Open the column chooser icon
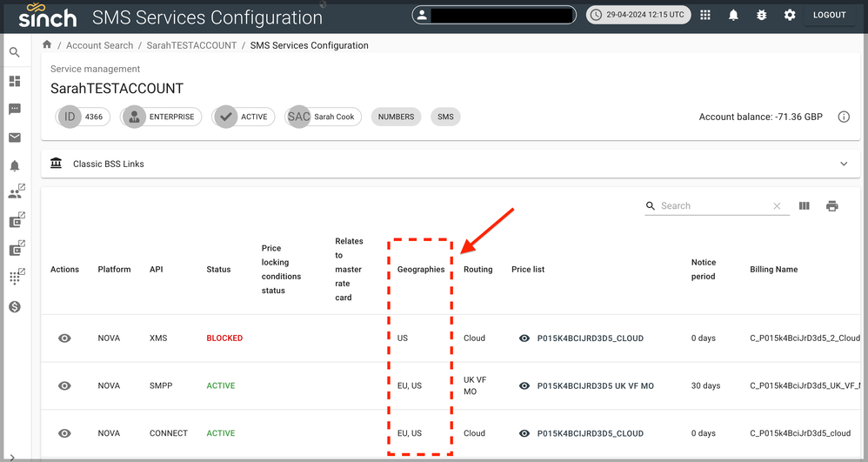Screen dimensions: 868x462 click(805, 206)
